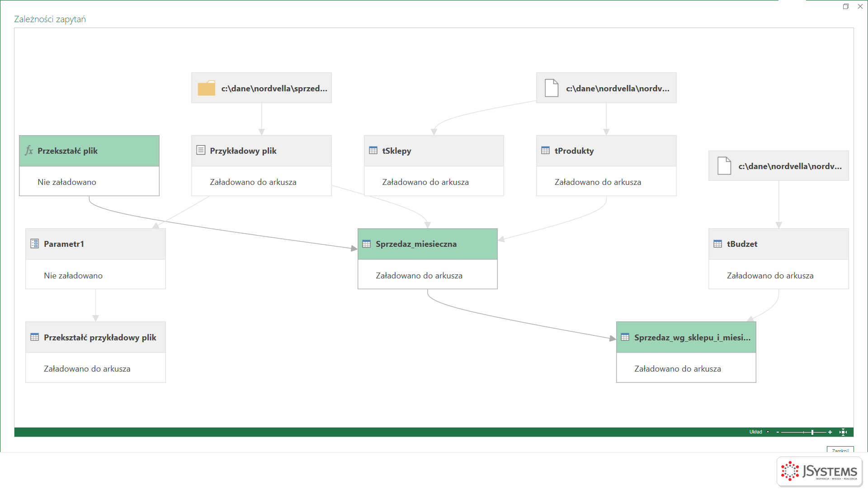Screen dimensions: 868x490
Task: Click the table icon of tProdukty node
Action: [x=546, y=151]
